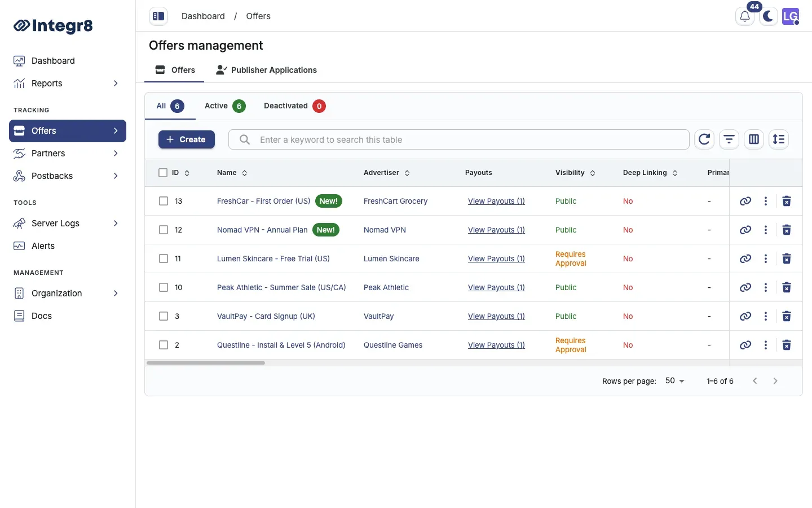Screen dimensions: 812x508
Task: Filter by Active offers tab
Action: (225, 106)
